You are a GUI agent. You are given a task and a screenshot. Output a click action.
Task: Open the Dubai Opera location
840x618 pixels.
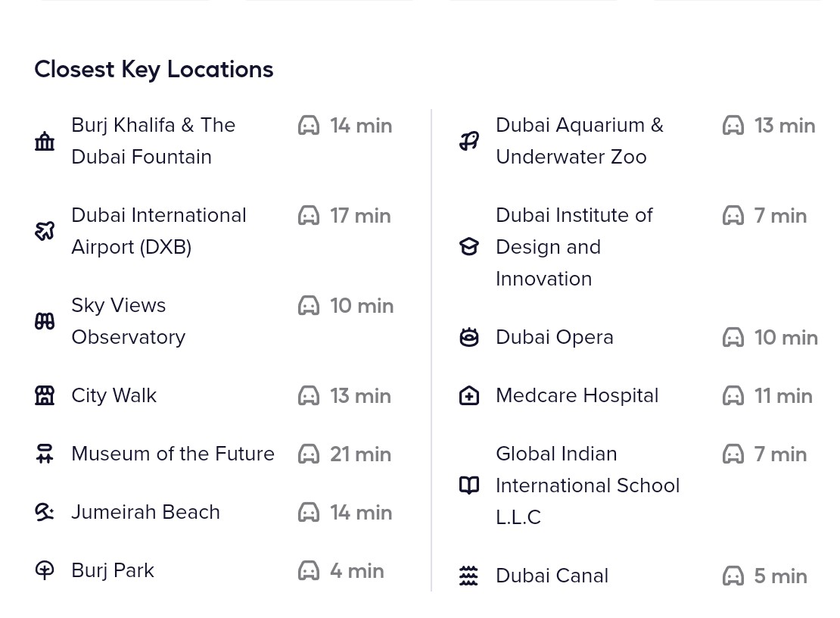point(554,337)
